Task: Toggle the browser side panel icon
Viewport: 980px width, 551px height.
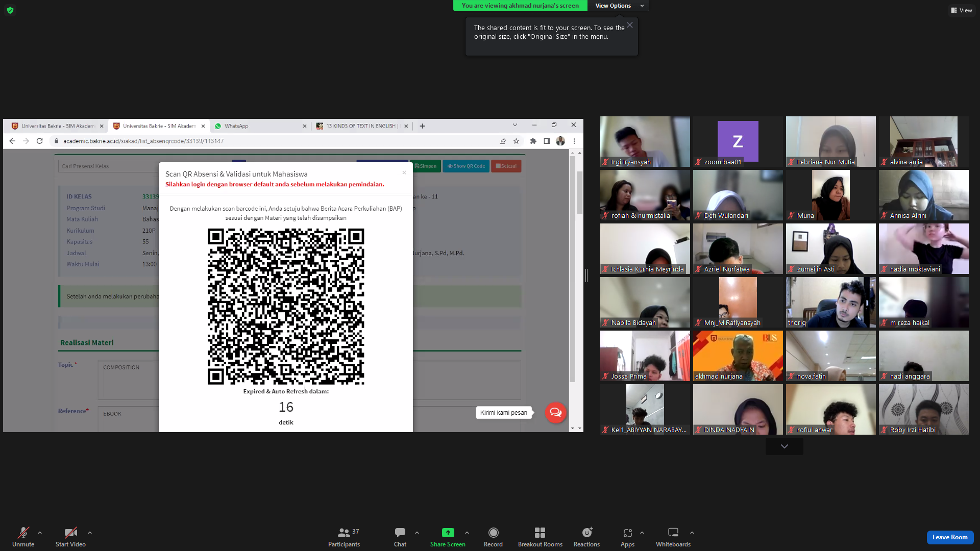Action: pyautogui.click(x=547, y=141)
